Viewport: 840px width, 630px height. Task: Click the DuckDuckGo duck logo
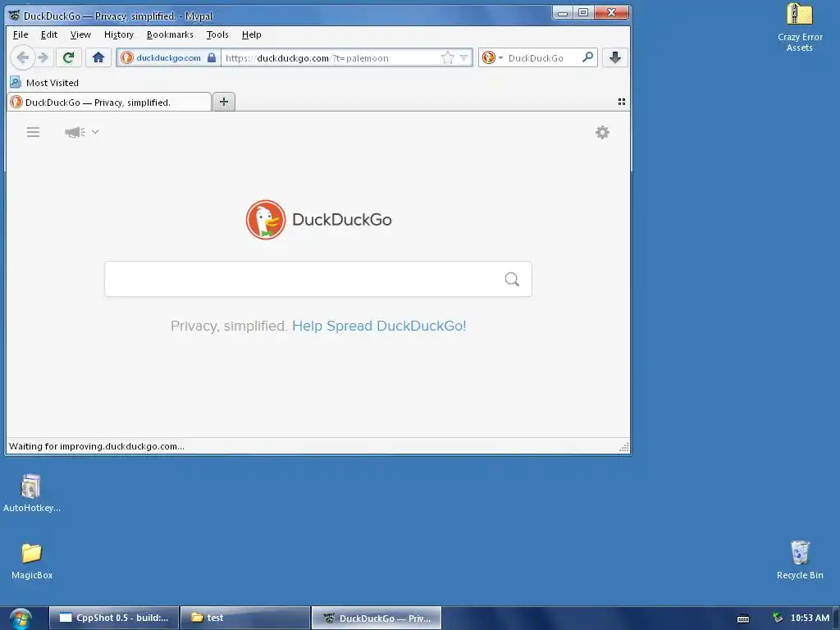tap(266, 220)
